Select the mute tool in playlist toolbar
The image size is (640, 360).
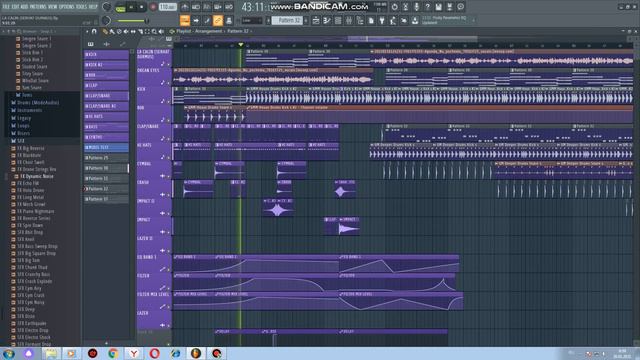(x=126, y=31)
